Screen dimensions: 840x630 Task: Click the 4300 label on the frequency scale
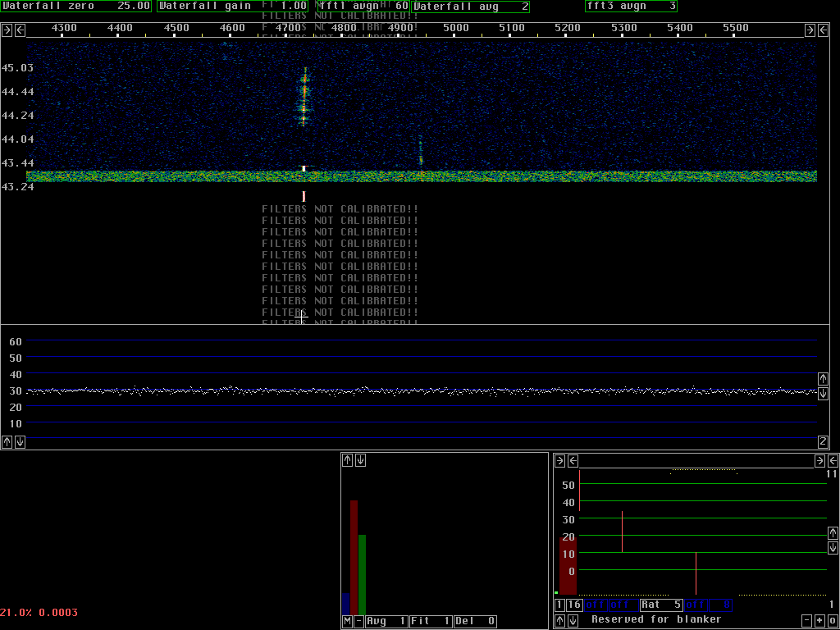[x=64, y=28]
